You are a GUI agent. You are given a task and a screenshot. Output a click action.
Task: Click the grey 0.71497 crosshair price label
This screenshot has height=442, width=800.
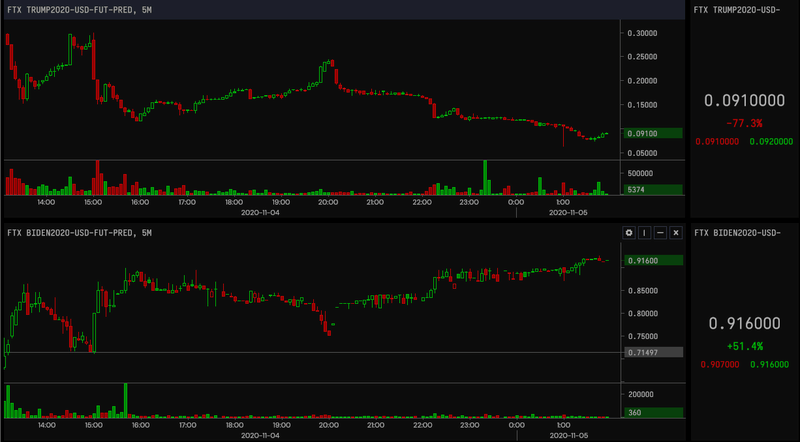click(x=654, y=352)
